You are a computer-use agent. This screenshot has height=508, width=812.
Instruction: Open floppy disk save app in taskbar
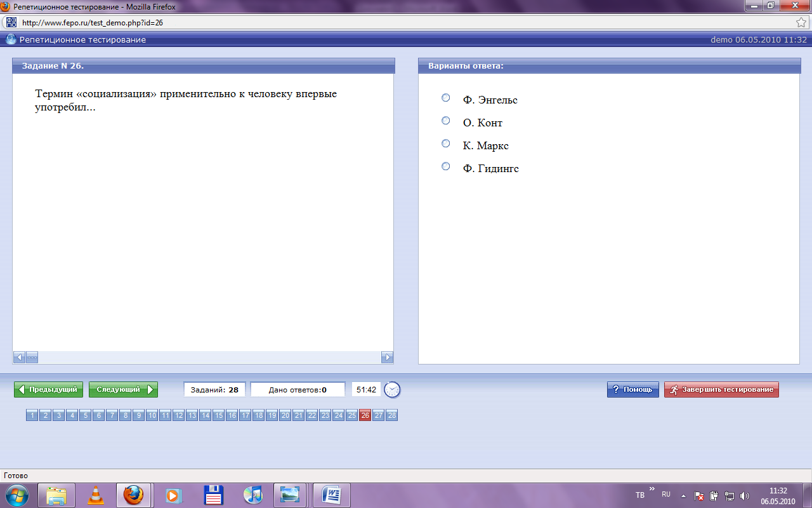[213, 495]
